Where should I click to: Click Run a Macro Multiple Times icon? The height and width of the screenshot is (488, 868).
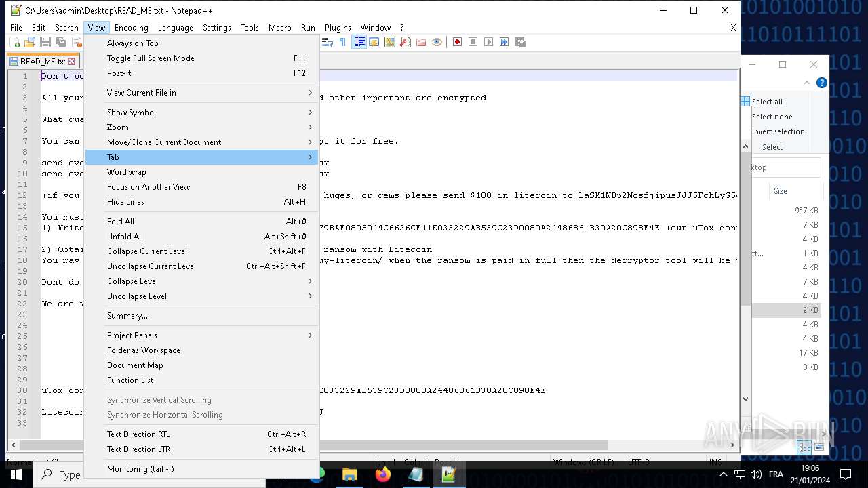point(505,42)
